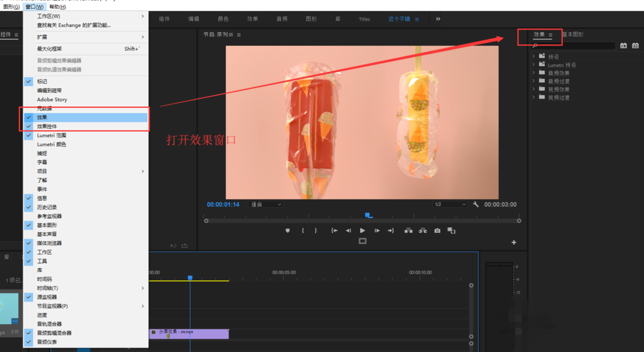Open the 1/2 playback resolution dropdown
This screenshot has width=644, height=352.
point(450,204)
